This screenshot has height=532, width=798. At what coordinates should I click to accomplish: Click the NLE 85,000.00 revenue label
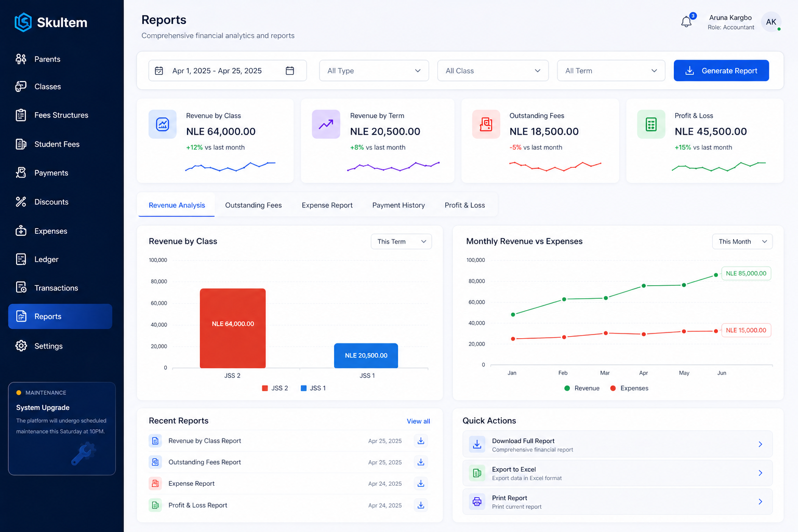[746, 273]
